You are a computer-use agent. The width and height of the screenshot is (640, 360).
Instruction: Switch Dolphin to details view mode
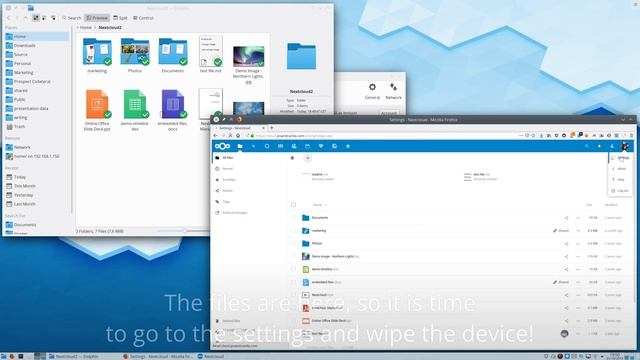(x=53, y=18)
